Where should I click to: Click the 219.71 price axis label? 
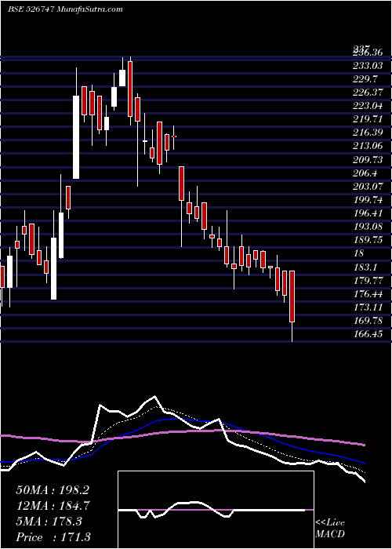coord(368,119)
